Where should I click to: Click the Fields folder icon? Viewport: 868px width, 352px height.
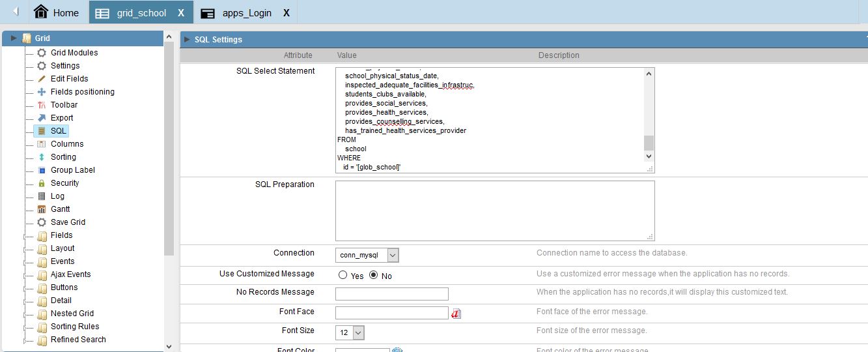pos(42,235)
